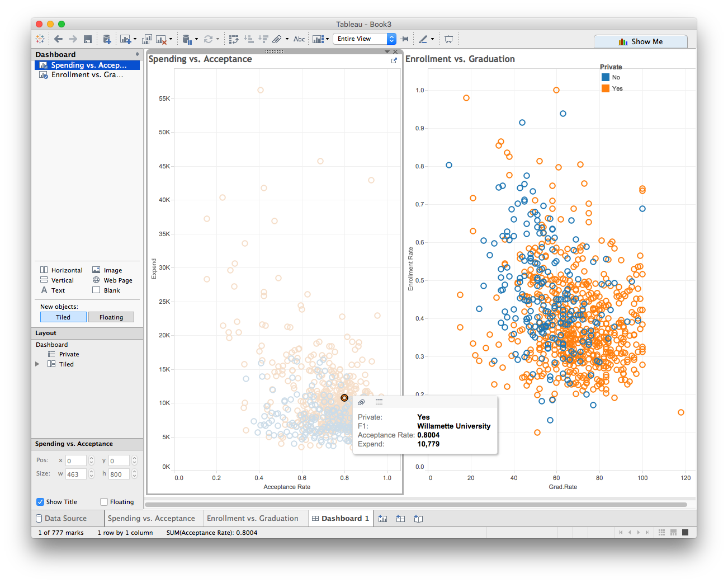Open panel options dropdown triangle
This screenshot has width=728, height=583.
click(x=387, y=51)
